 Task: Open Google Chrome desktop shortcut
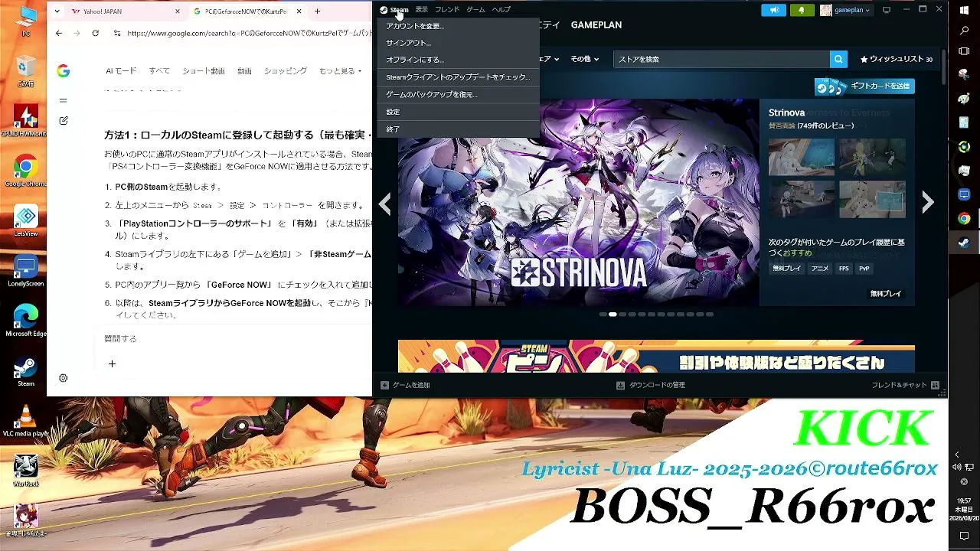click(x=25, y=171)
